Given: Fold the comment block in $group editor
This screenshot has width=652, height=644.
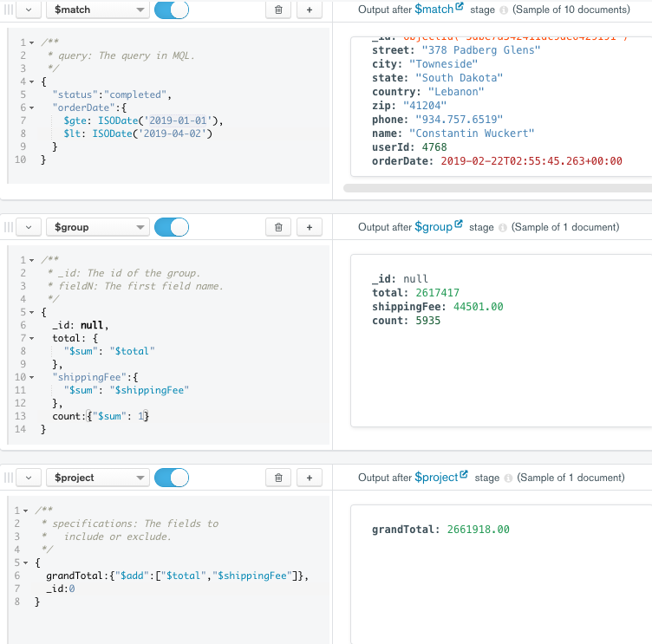Looking at the screenshot, I should tap(31, 260).
